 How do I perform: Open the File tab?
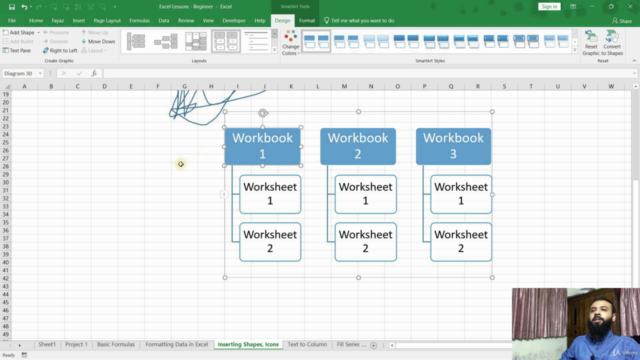(12, 20)
